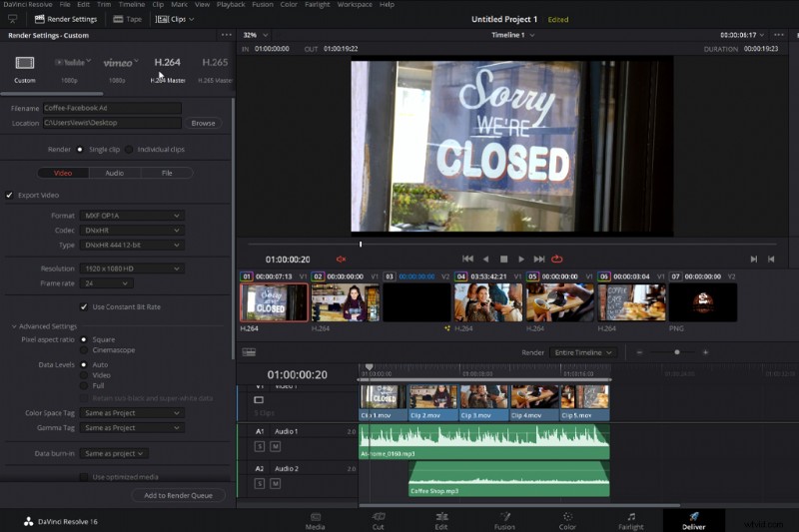Viewport: 799px width, 532px height.
Task: Open viewer options three-dot menu
Action: pyautogui.click(x=779, y=35)
